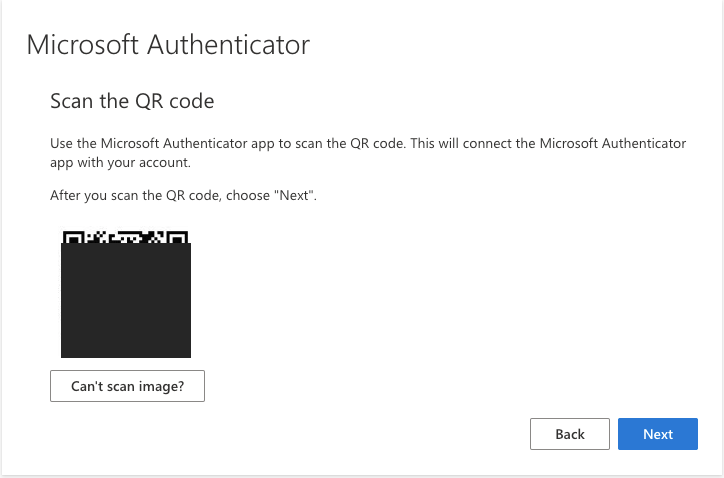This screenshot has height=478, width=724.
Task: Click the word "Authenticator" in the main title
Action: pyautogui.click(x=229, y=45)
